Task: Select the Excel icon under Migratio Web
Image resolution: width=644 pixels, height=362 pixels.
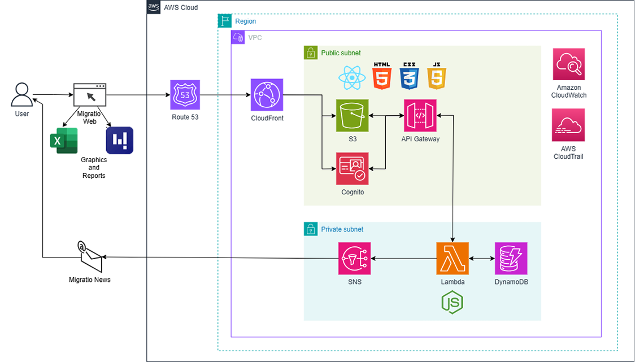Action: point(64,140)
